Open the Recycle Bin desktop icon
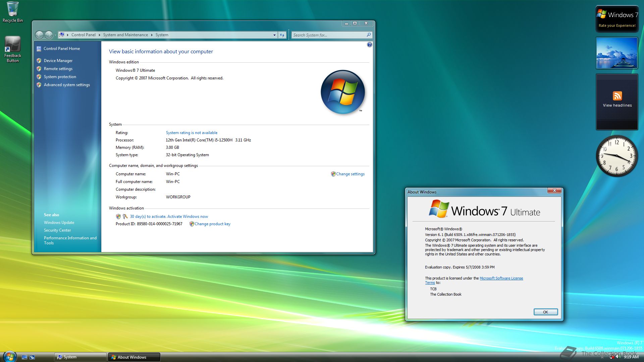Viewport: 644px width, 362px height. pos(13,12)
